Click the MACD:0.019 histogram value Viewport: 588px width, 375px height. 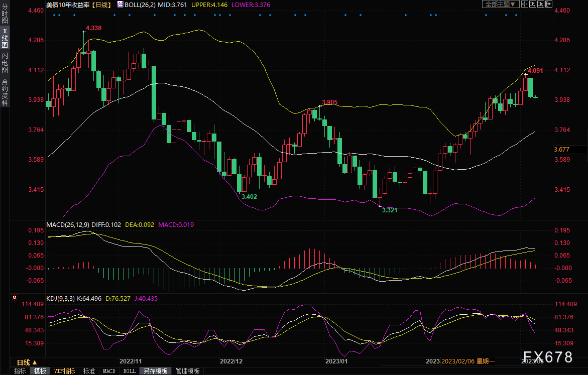pyautogui.click(x=176, y=224)
